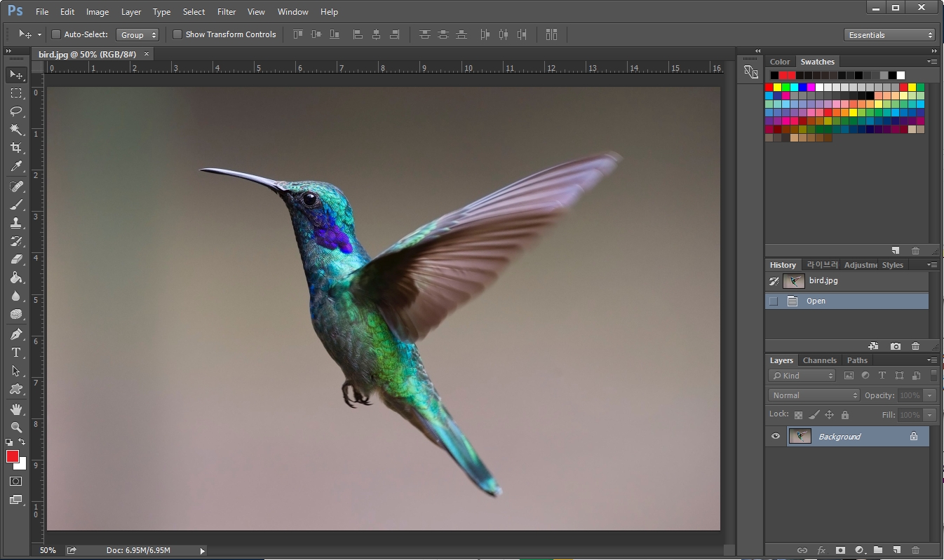Select the Path Selection tool
The height and width of the screenshot is (560, 944).
coord(16,371)
